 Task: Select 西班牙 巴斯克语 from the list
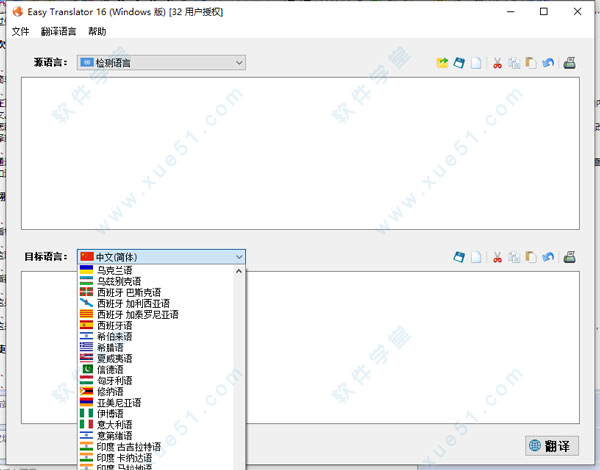tap(156, 292)
